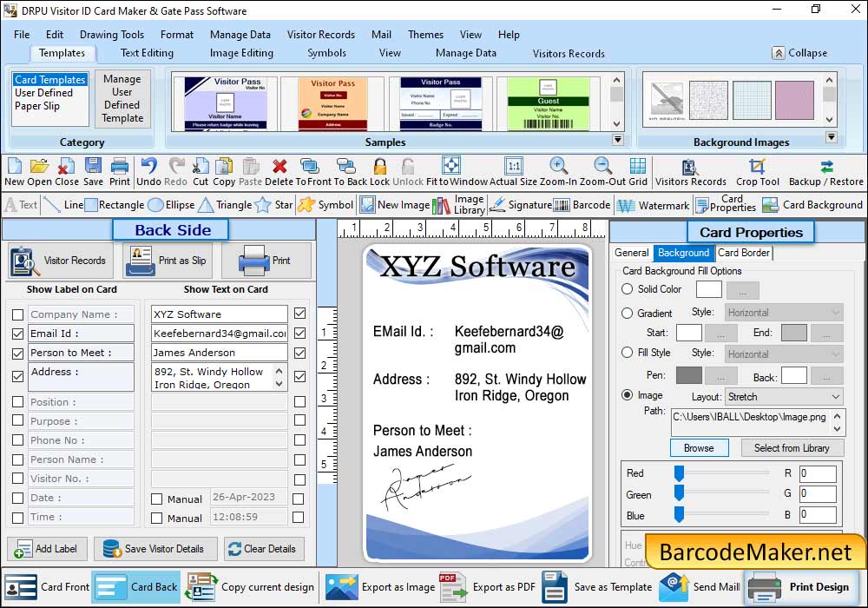This screenshot has width=868, height=608.
Task: Collapse the ribbon with Collapse button
Action: point(800,53)
